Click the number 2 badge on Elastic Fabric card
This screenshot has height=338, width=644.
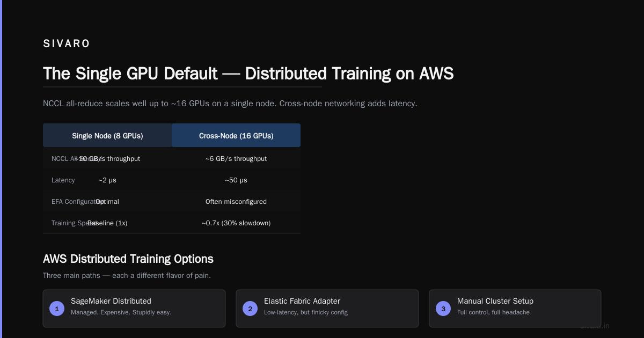point(250,308)
